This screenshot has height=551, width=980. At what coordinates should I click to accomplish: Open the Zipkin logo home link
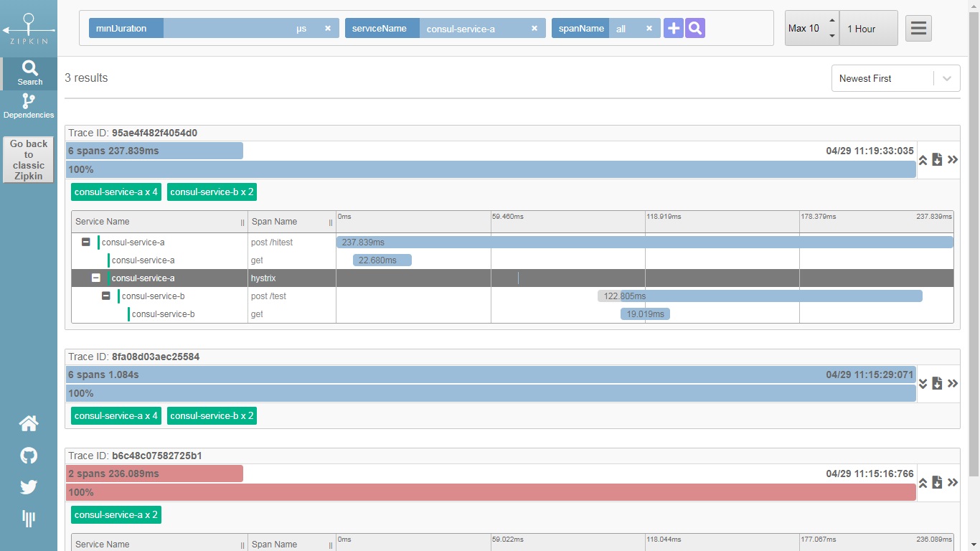point(29,29)
